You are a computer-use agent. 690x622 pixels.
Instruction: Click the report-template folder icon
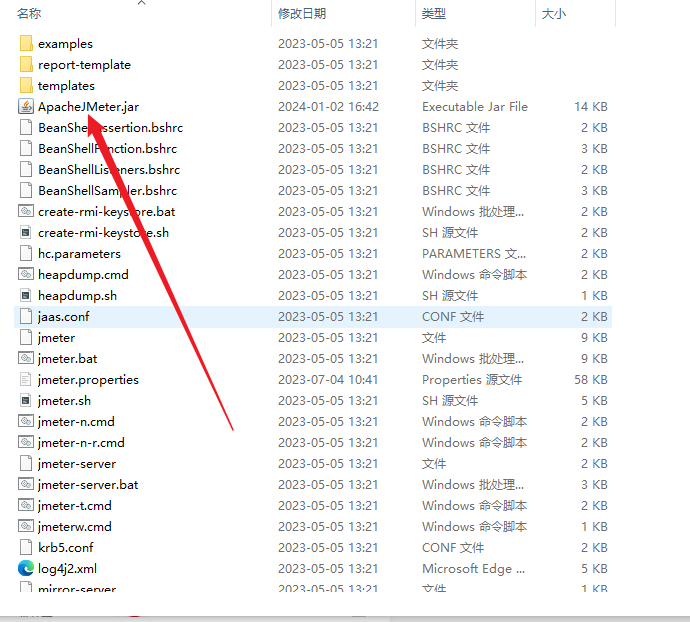pyautogui.click(x=26, y=65)
